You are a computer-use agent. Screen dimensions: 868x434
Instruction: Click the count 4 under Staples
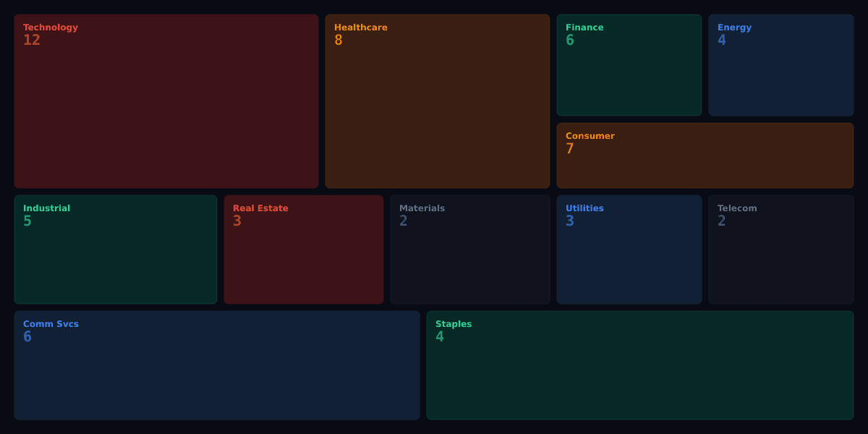coord(439,337)
